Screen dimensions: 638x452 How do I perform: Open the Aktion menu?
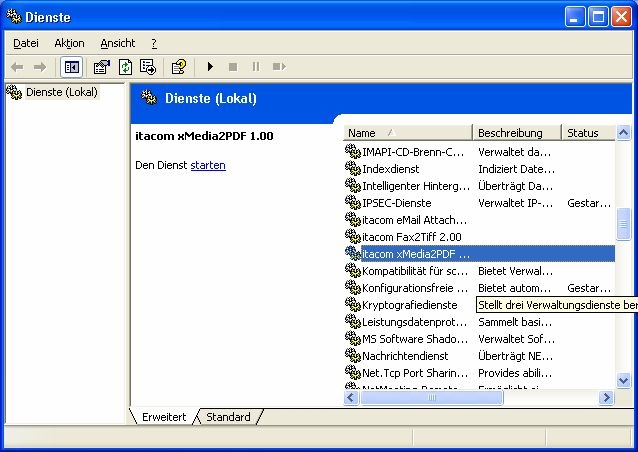point(69,43)
